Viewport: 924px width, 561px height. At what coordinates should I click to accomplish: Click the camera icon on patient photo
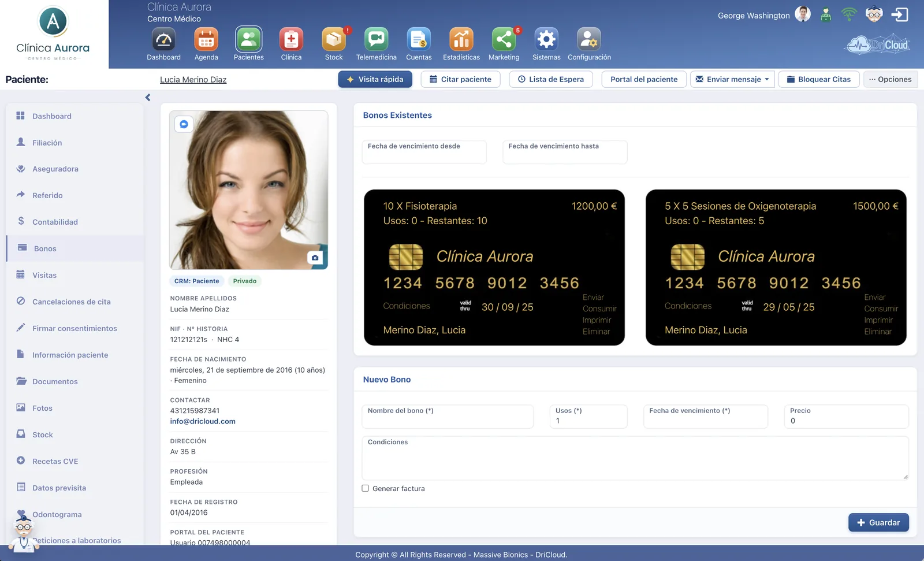pos(315,258)
